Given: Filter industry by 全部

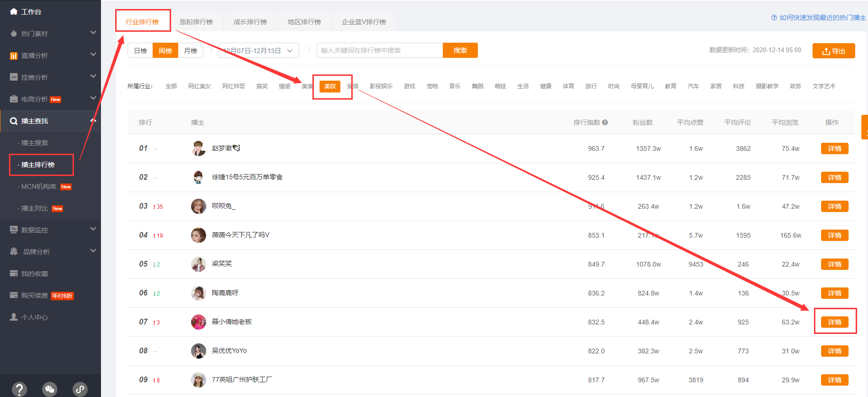Looking at the screenshot, I should 171,86.
